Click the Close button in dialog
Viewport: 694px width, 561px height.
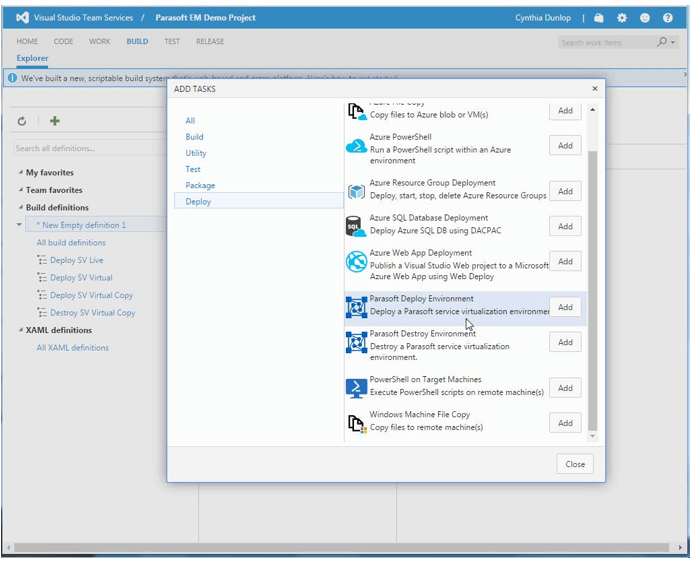[575, 464]
